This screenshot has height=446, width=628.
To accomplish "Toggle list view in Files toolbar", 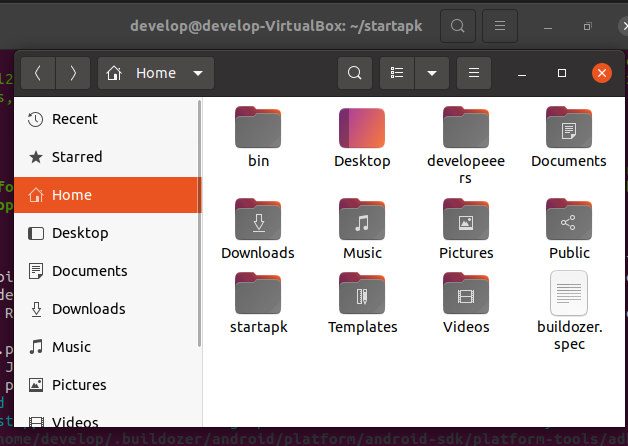I will (397, 73).
